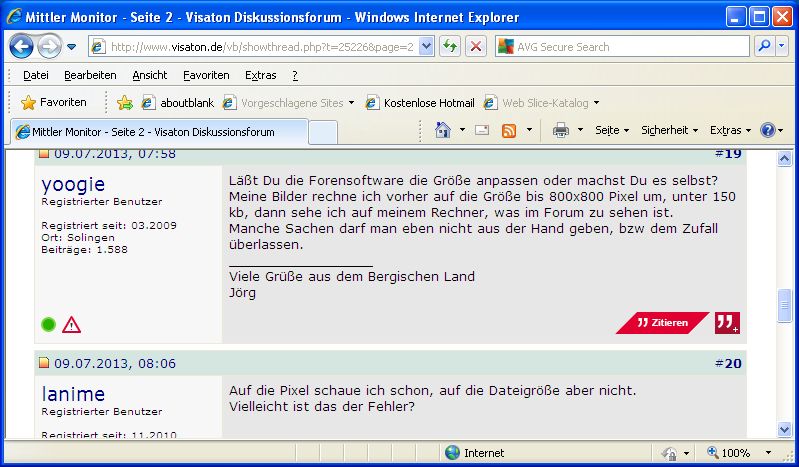This screenshot has width=799, height=467.
Task: Expand the address bar URL history dropdown
Action: pos(427,47)
